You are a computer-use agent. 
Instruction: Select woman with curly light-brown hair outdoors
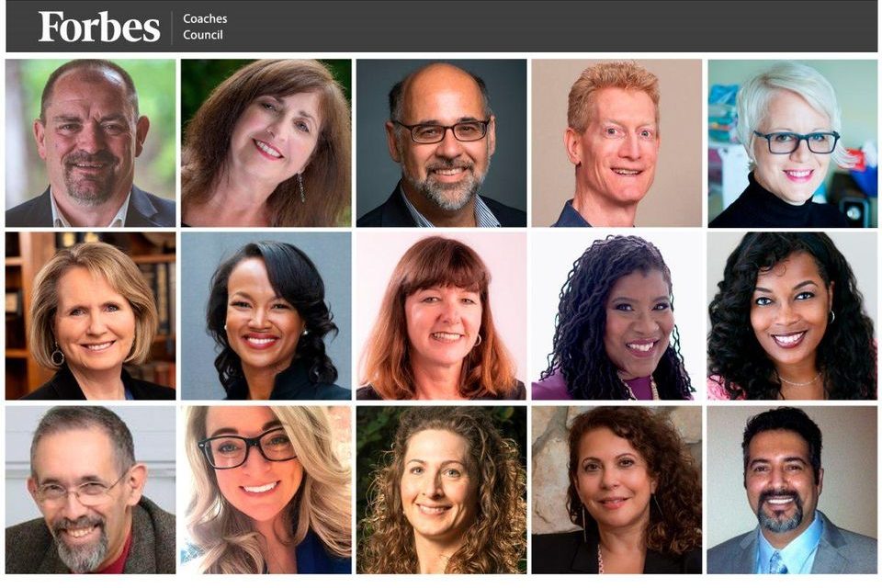442,490
